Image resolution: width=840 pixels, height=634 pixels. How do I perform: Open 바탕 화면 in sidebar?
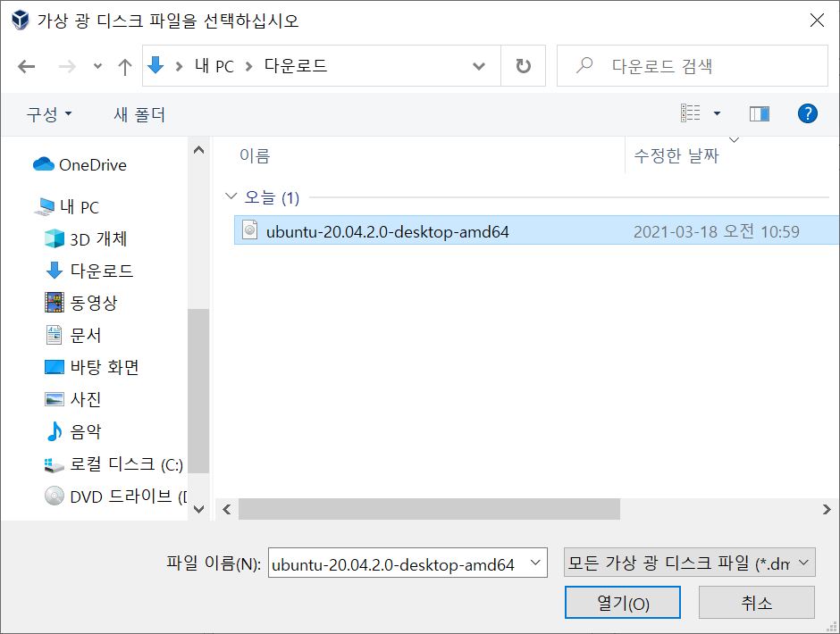[x=92, y=367]
